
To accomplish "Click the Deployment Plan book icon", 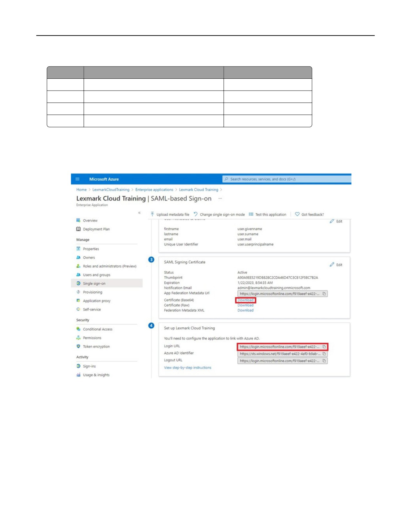I will [78, 229].
